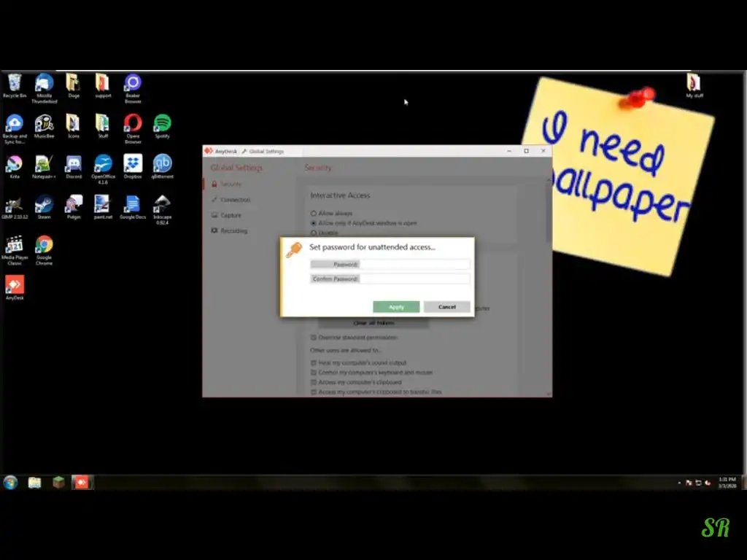Launch GIMP desktop shortcut
Screen dimensions: 747x560
coord(15,207)
